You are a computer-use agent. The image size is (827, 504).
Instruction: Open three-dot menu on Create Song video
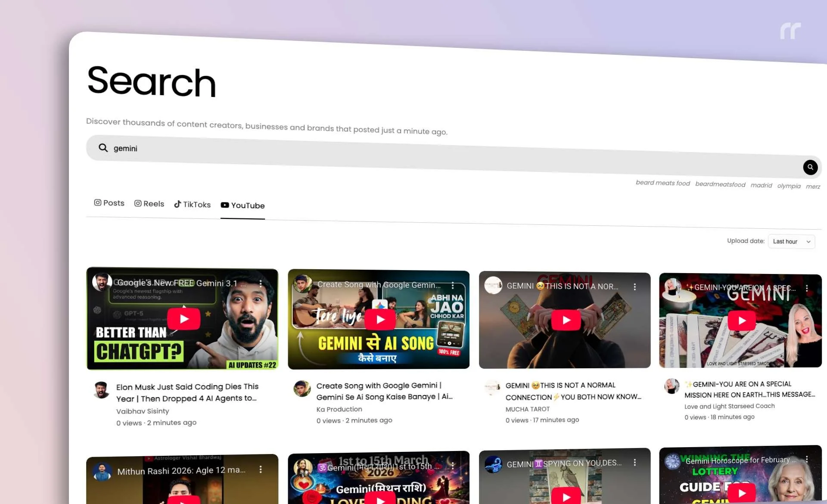[x=453, y=285]
